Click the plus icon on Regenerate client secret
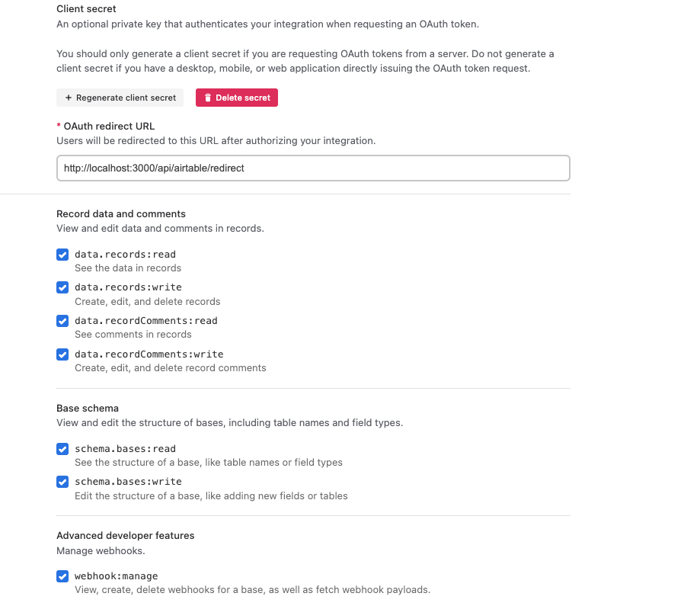700x606 pixels. coord(69,98)
